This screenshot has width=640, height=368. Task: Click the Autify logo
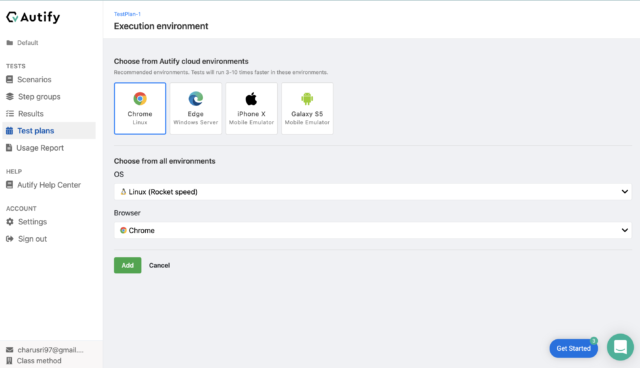tap(33, 17)
